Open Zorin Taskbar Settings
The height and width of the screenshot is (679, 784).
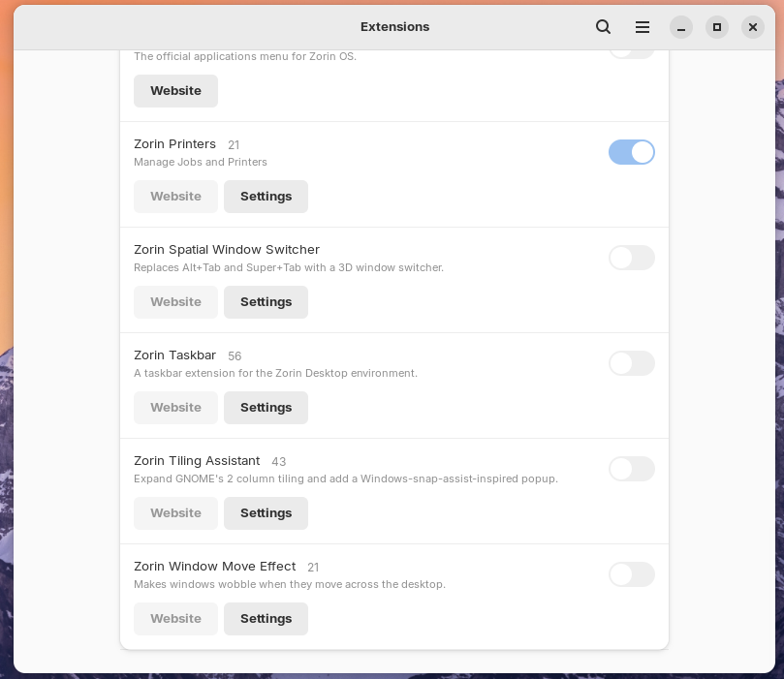[x=266, y=408]
